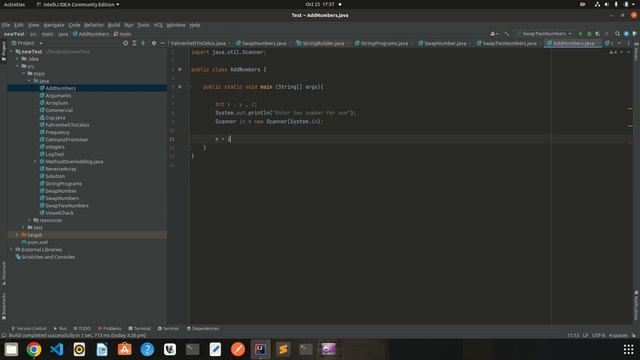Viewport: 640px width, 360px height.
Task: Select pom.xml in project tree
Action: click(38, 242)
